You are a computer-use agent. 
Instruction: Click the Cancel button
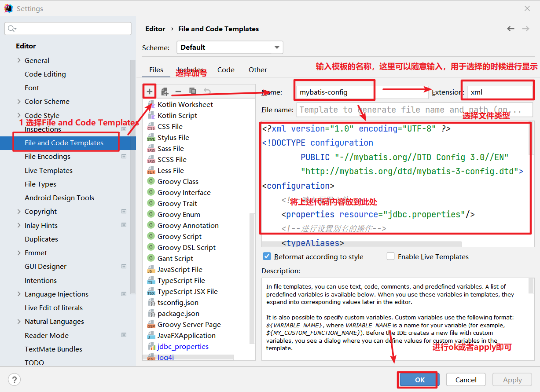pyautogui.click(x=466, y=380)
